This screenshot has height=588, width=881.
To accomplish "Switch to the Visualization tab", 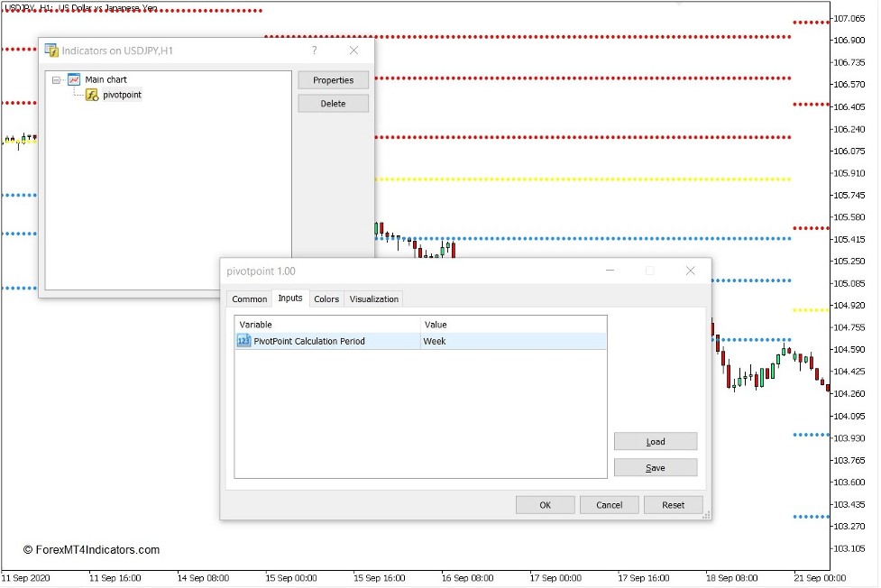I will 373,299.
